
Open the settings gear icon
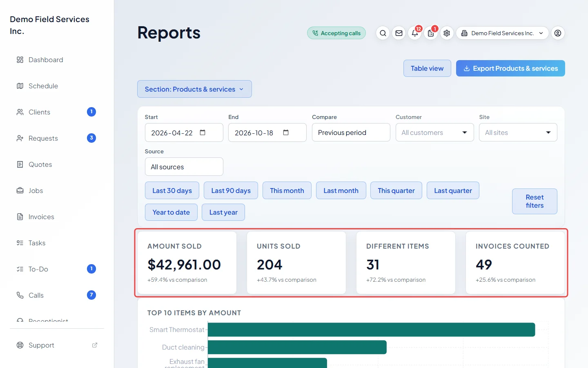coord(447,33)
